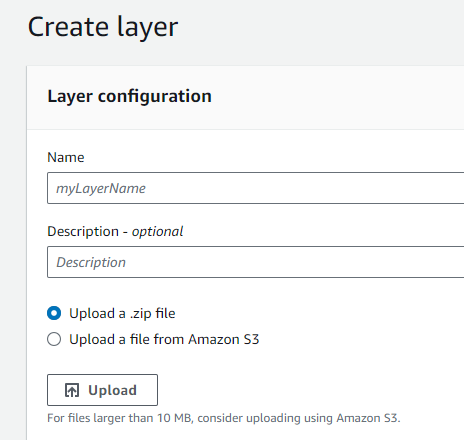Image resolution: width=464 pixels, height=440 pixels.
Task: Click the Layer configuration panel header bar
Action: coord(245,97)
